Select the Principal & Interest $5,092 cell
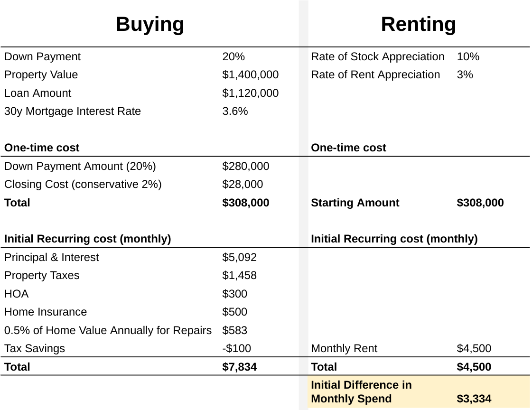532x410 pixels. coord(239,258)
